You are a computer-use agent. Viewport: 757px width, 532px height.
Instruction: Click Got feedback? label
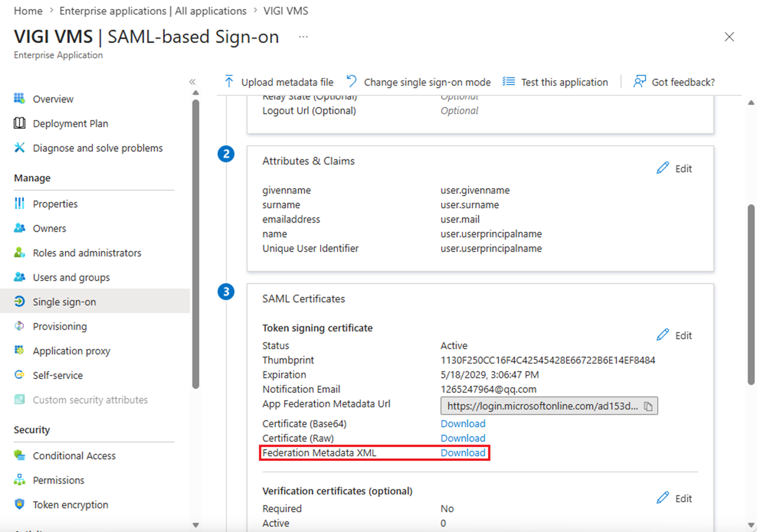click(683, 82)
